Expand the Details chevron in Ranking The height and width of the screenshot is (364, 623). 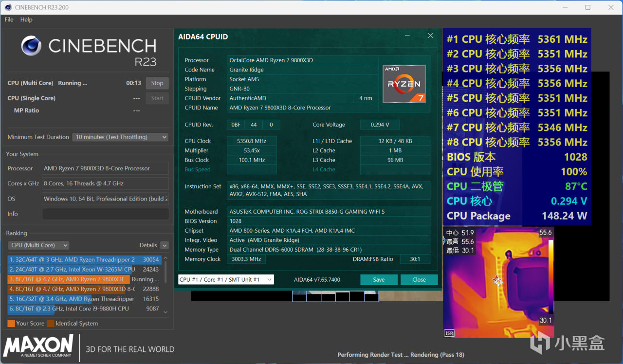165,245
